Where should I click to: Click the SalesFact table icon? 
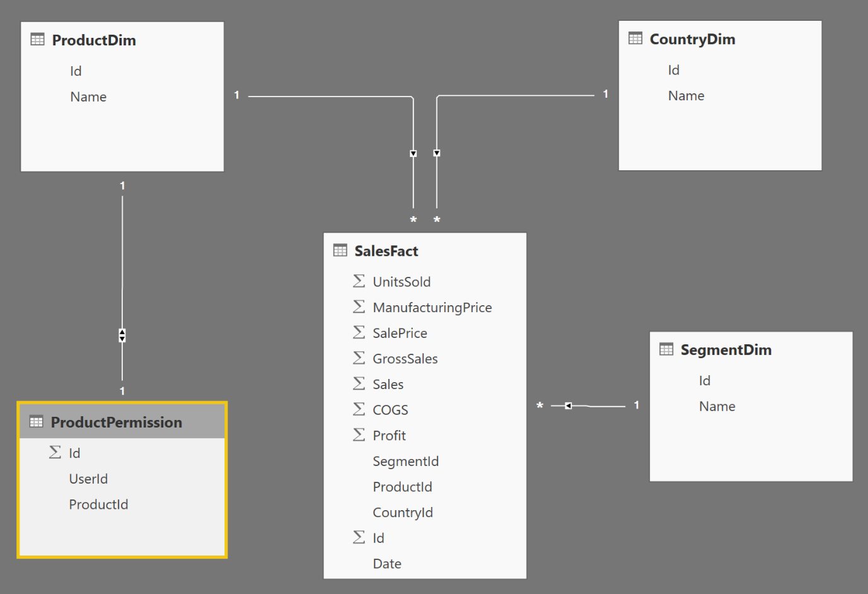(x=340, y=250)
